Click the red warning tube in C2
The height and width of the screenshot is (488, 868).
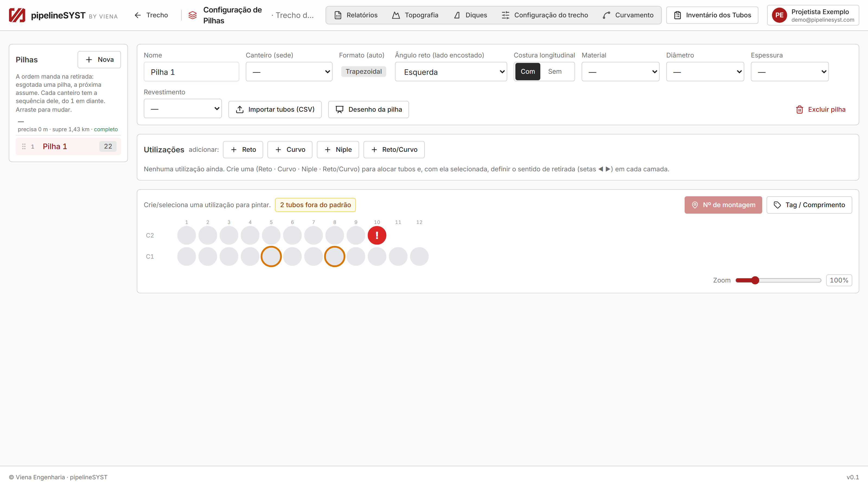[377, 235]
